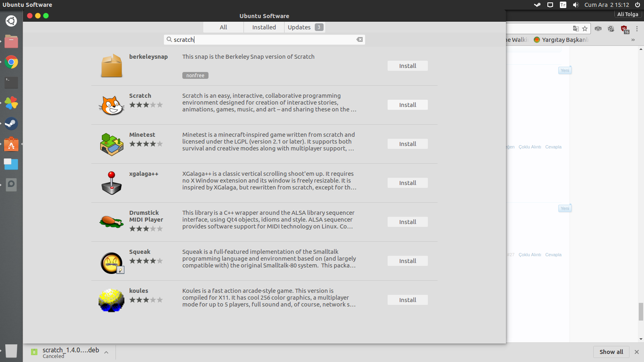Launch Google Chrome from the dock
Image resolution: width=644 pixels, height=362 pixels.
(x=11, y=62)
